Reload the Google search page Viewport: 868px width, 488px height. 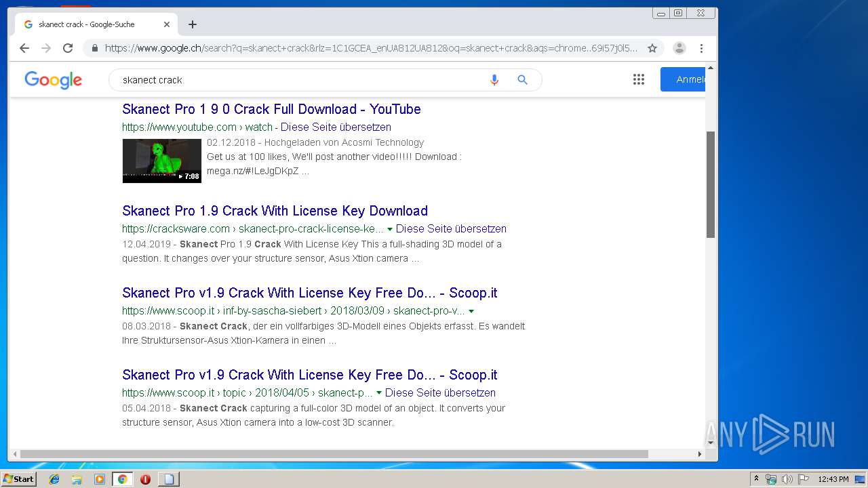[68, 48]
